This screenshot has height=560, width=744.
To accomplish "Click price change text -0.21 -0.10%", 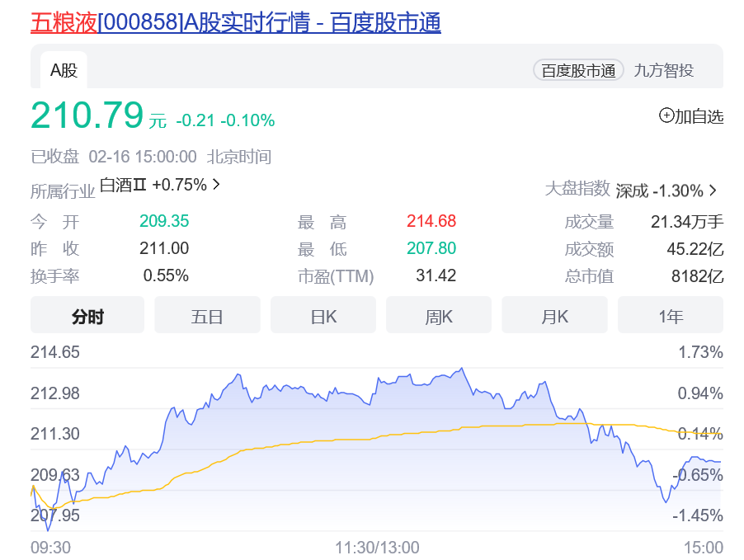I will [225, 120].
